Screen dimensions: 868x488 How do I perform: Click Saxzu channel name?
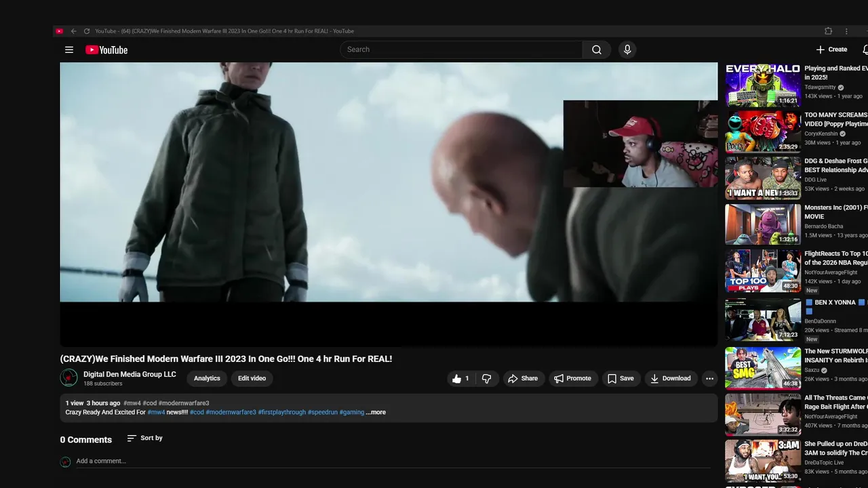pyautogui.click(x=812, y=371)
